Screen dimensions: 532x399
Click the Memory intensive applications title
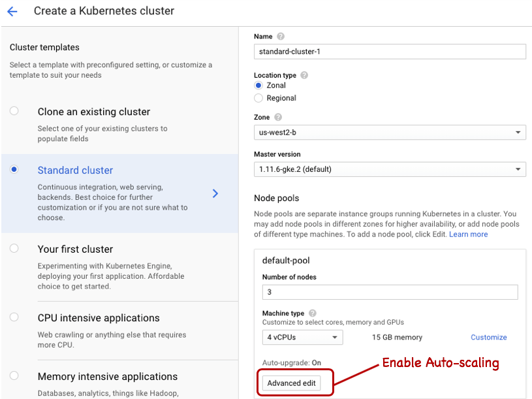pos(108,377)
